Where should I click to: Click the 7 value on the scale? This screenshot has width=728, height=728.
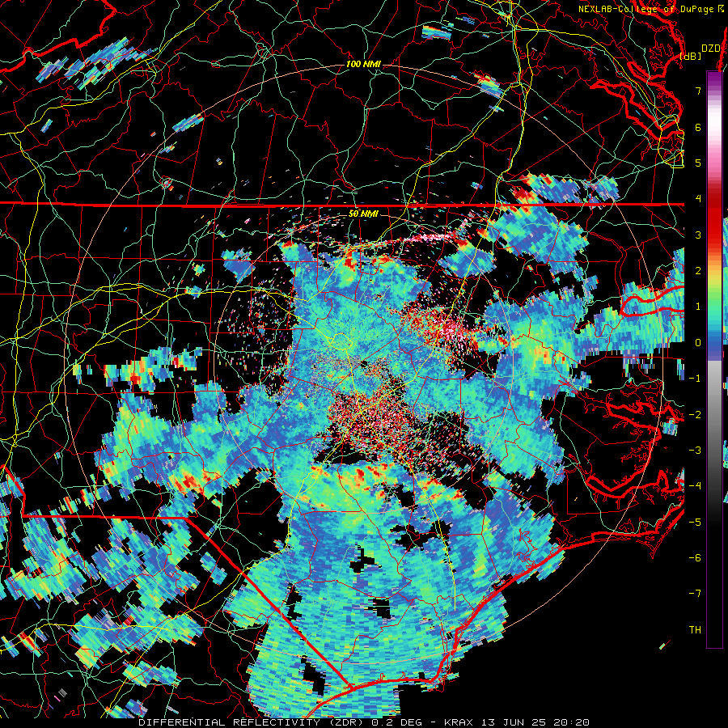[x=698, y=91]
